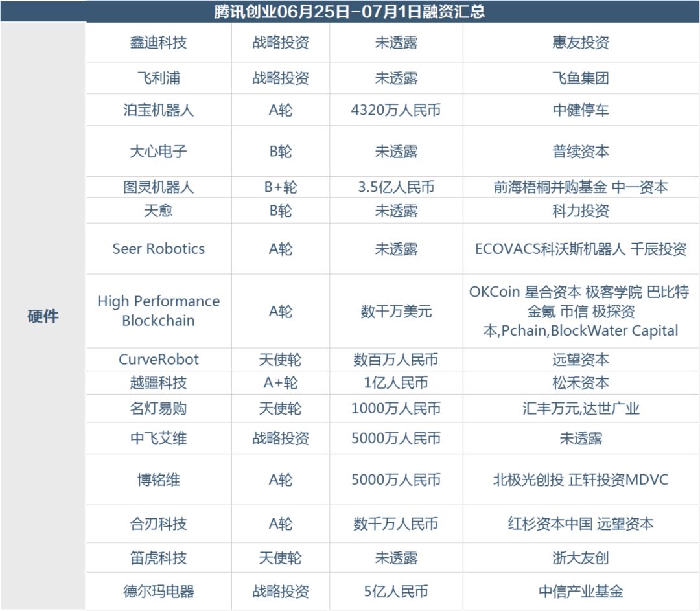Viewport: 700px width, 611px height.
Task: Click investors ECOVACS科沃斯机器人 千辰投资
Action: click(580, 249)
